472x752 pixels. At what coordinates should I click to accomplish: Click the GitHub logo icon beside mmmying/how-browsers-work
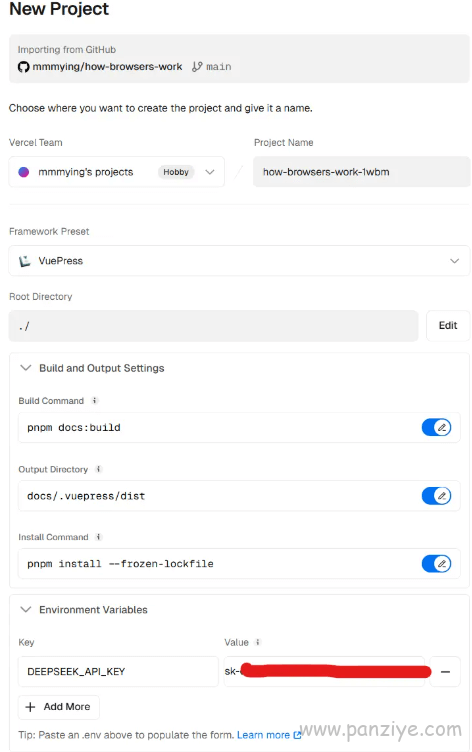tap(24, 67)
